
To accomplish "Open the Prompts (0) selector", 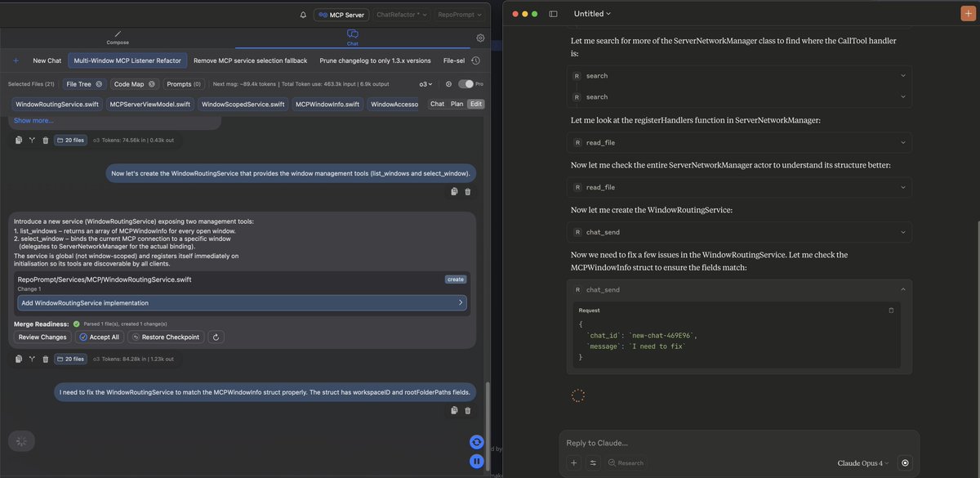I will pos(184,83).
